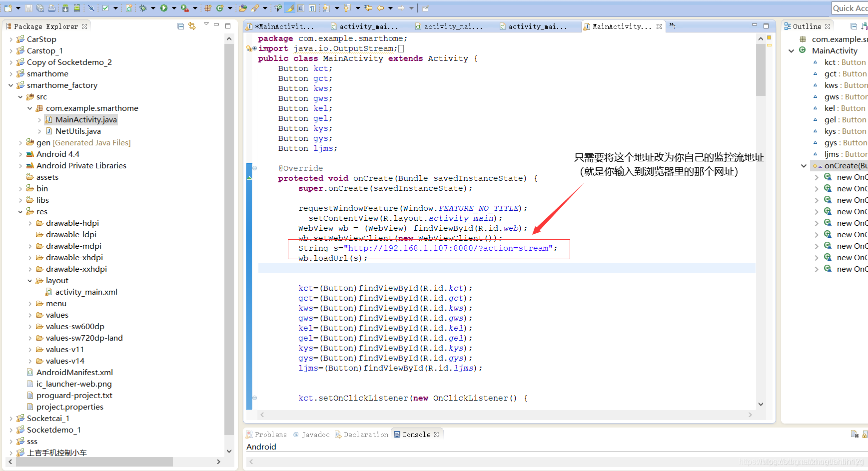Collapse the res folder
Image resolution: width=868 pixels, height=471 pixels.
coord(20,211)
